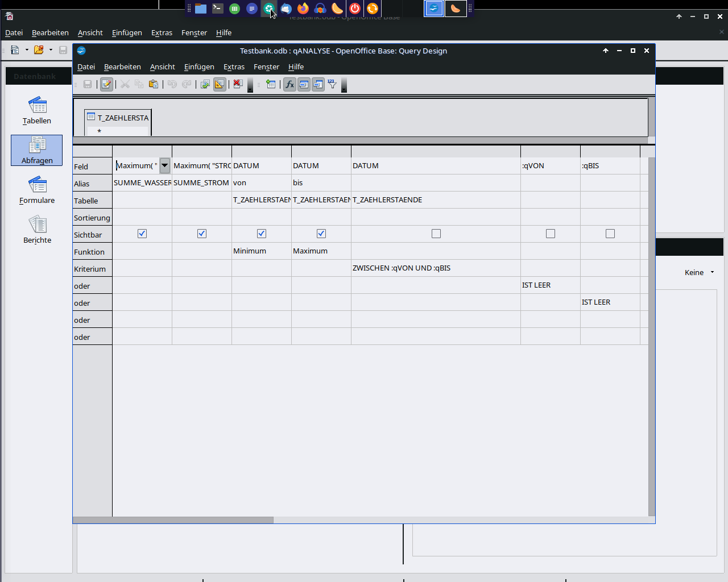Click the Run Query icon
The image size is (728, 582).
[205, 85]
